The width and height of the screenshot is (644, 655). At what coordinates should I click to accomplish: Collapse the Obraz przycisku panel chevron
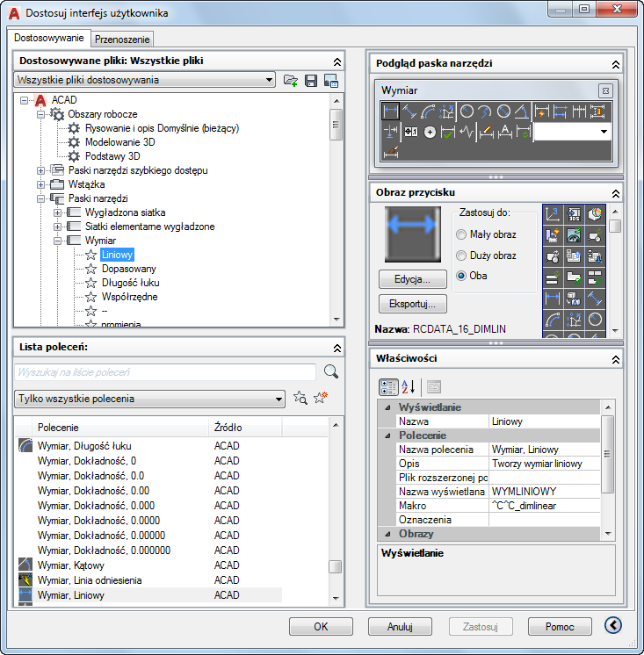tap(616, 193)
